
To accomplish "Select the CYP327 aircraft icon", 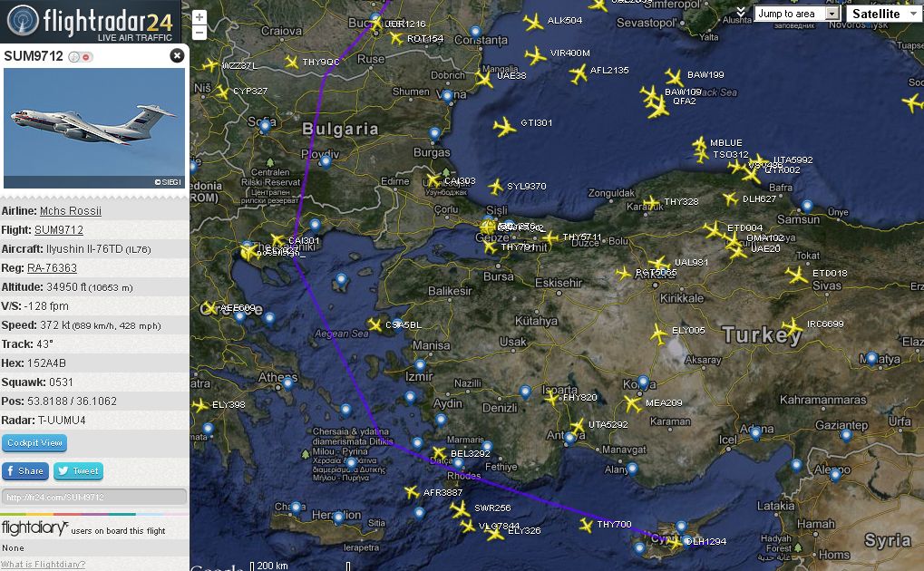I will [222, 92].
